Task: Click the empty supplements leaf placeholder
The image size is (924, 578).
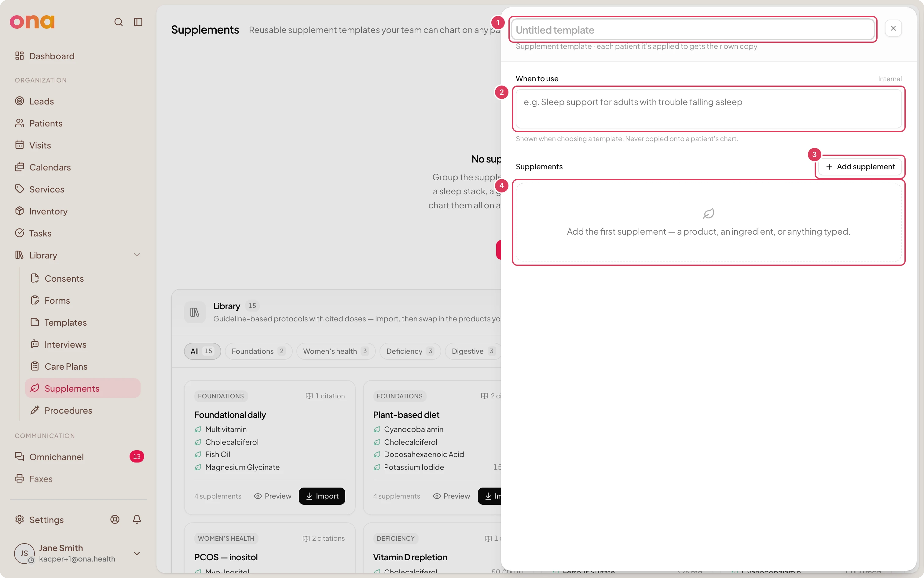Action: click(709, 222)
